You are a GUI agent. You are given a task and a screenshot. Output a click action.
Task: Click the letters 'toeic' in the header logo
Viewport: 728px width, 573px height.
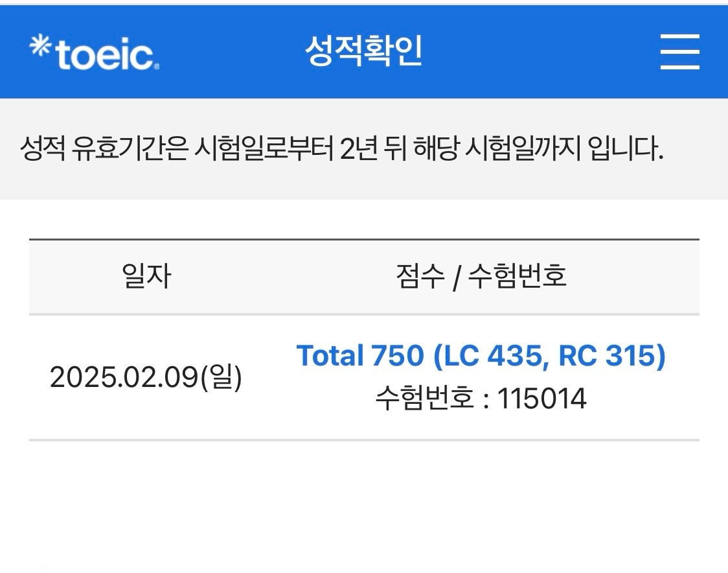click(x=106, y=55)
